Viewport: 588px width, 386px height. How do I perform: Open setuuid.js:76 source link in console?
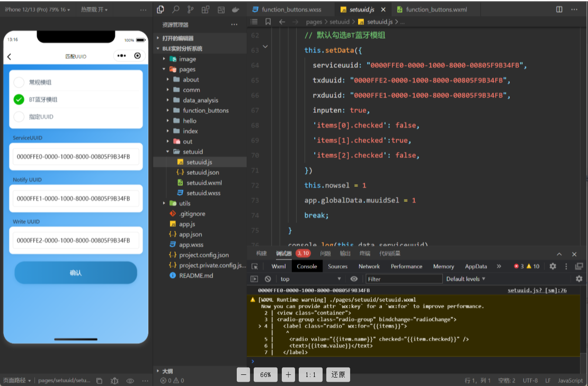pyautogui.click(x=537, y=291)
